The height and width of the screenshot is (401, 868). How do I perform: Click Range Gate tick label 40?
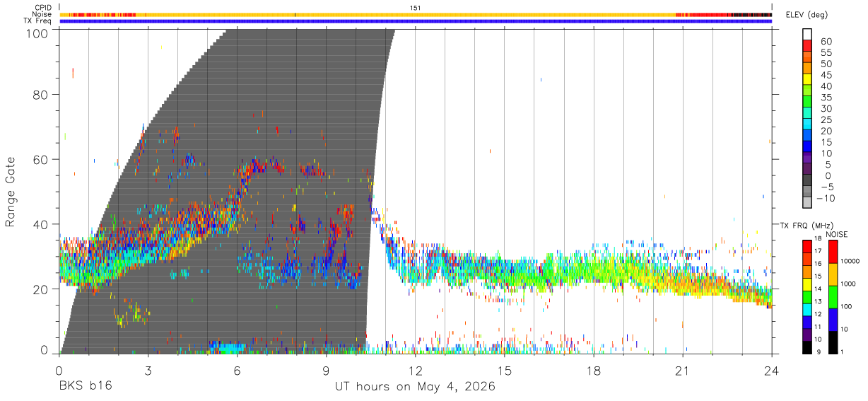(42, 224)
